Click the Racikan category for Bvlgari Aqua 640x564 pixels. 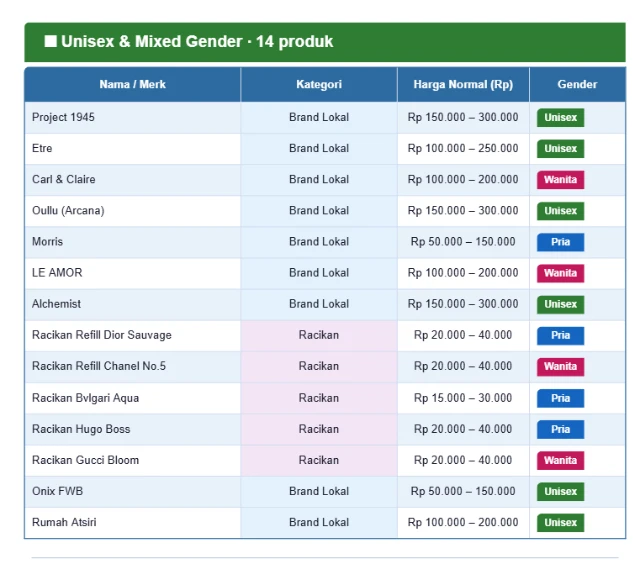pos(319,398)
